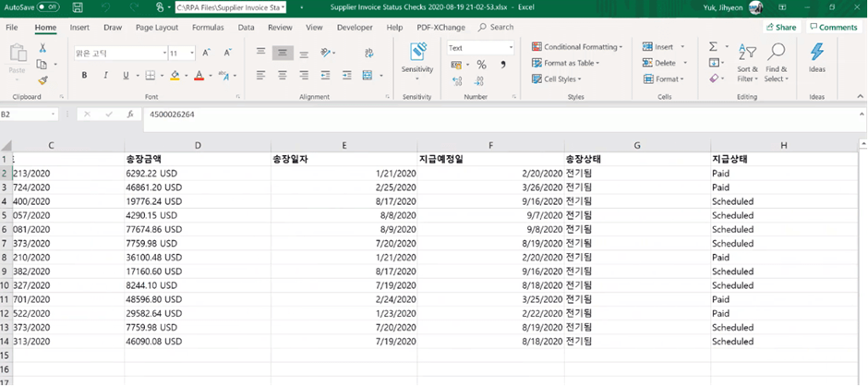Click the AutoSum sigma icon
The width and height of the screenshot is (868, 386).
714,47
